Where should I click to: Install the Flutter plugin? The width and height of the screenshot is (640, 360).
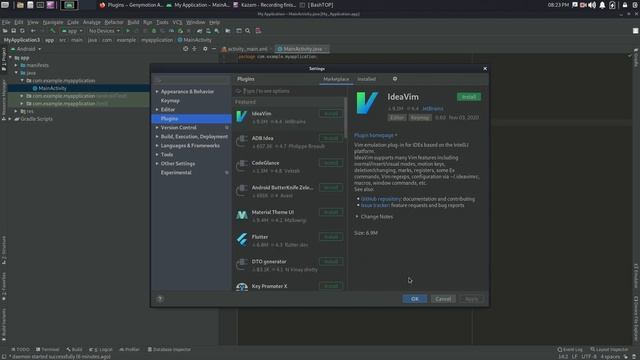coord(331,237)
